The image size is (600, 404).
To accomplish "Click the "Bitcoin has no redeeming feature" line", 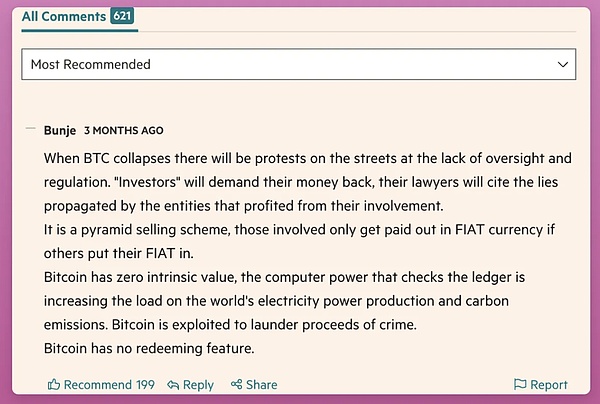I will 150,347.
